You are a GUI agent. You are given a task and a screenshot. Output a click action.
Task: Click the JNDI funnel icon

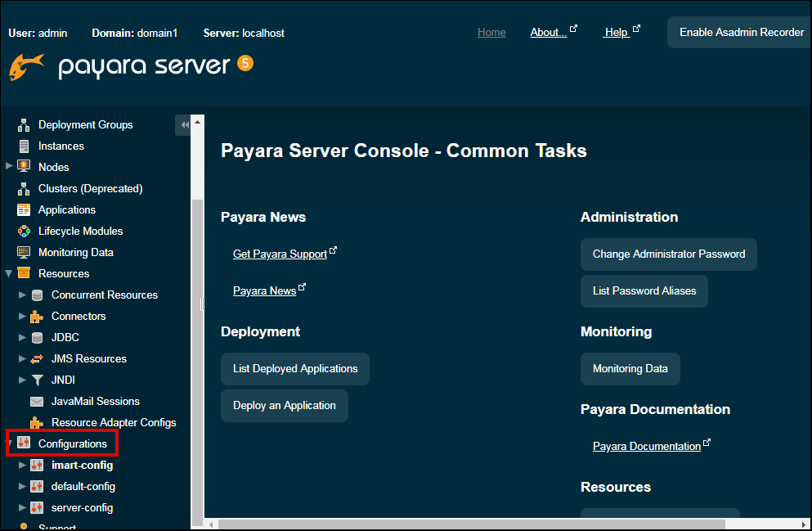[x=37, y=380]
